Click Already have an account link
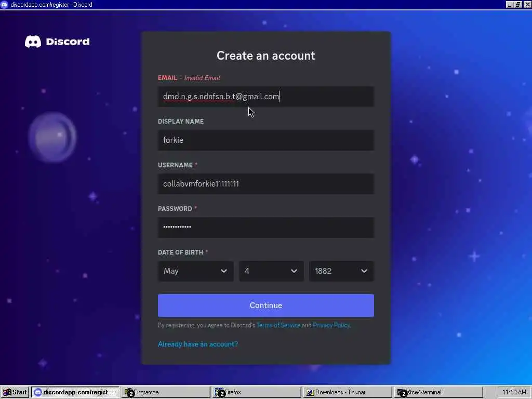 tap(198, 344)
